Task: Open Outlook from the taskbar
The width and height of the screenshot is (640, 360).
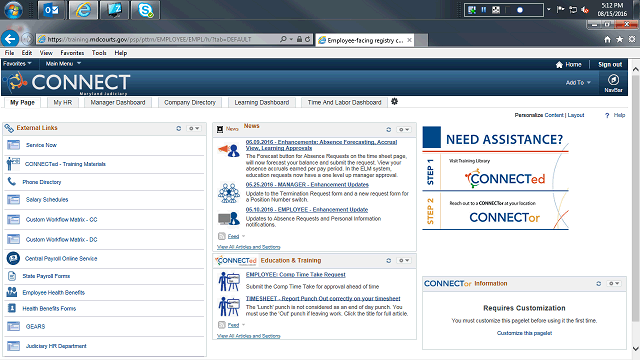Action: click(x=51, y=10)
